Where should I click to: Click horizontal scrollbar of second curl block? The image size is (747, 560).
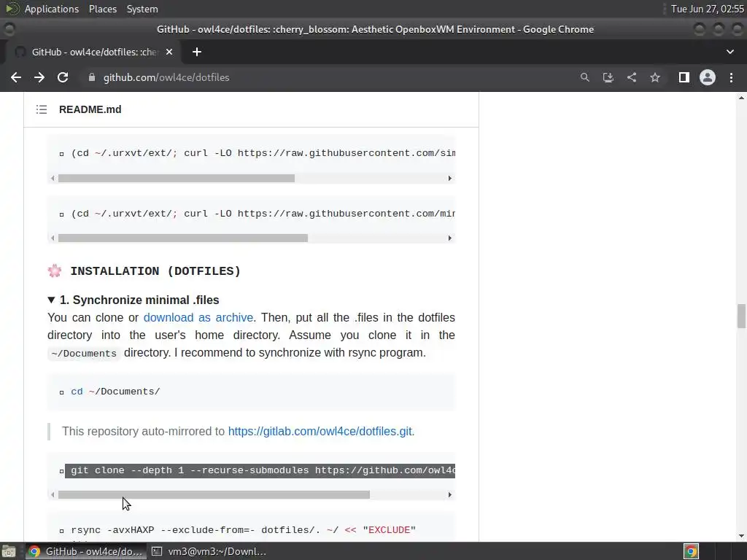[x=183, y=238]
